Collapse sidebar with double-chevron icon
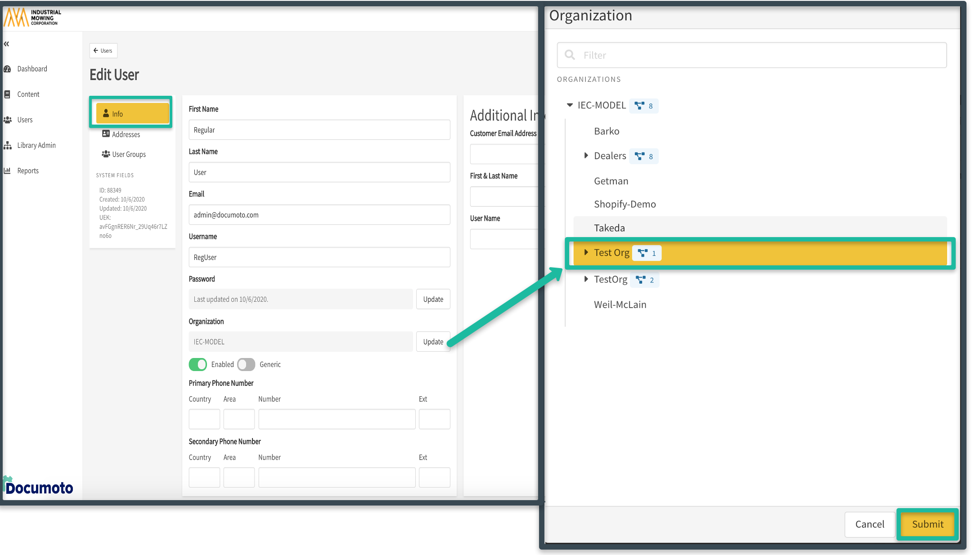 [x=6, y=44]
